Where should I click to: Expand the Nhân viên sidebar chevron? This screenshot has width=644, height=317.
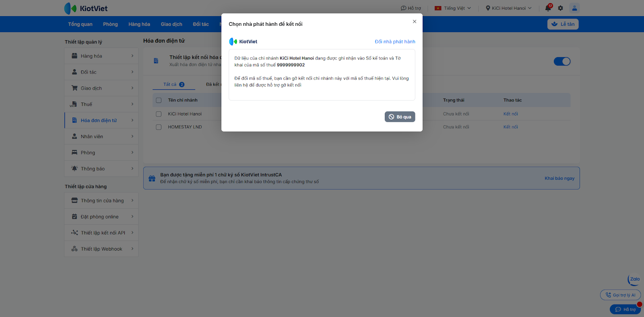pyautogui.click(x=132, y=136)
